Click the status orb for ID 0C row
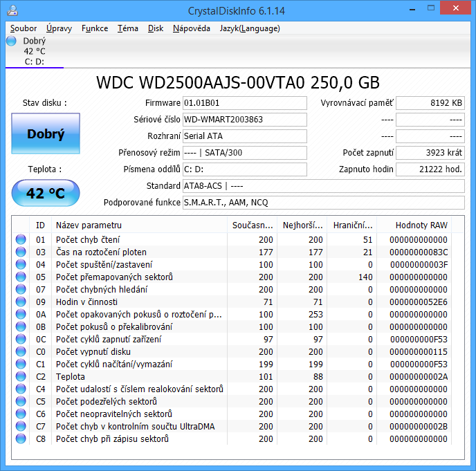Image resolution: width=476 pixels, height=471 pixels. pyautogui.click(x=21, y=339)
